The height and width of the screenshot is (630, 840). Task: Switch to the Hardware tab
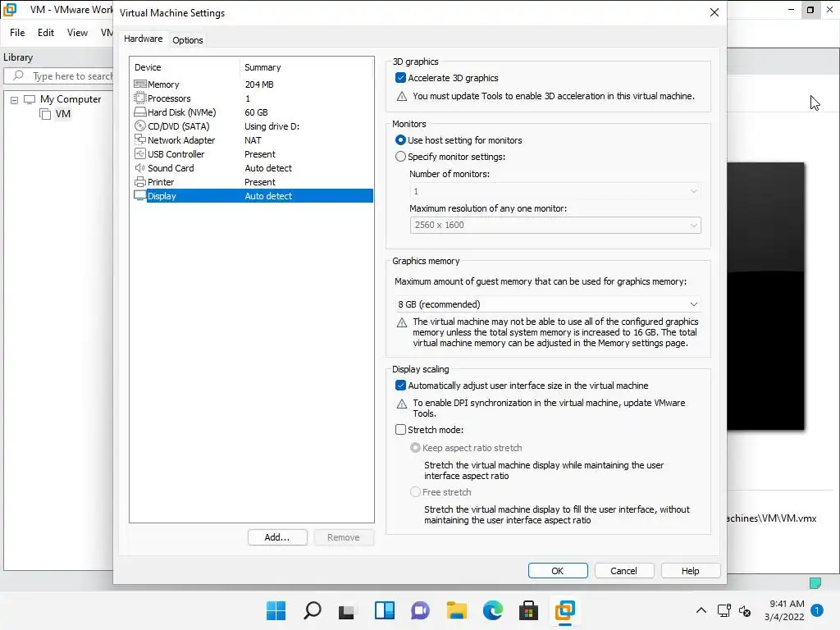point(143,39)
